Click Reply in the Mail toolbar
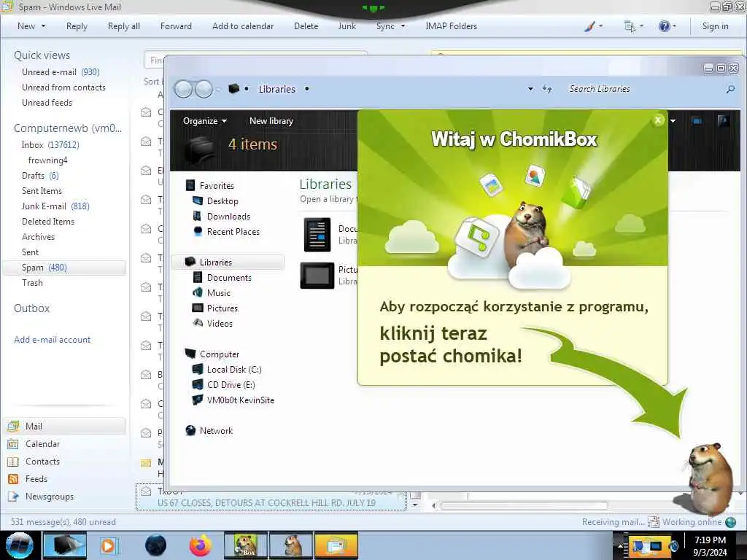Image resolution: width=747 pixels, height=560 pixels. click(x=77, y=26)
